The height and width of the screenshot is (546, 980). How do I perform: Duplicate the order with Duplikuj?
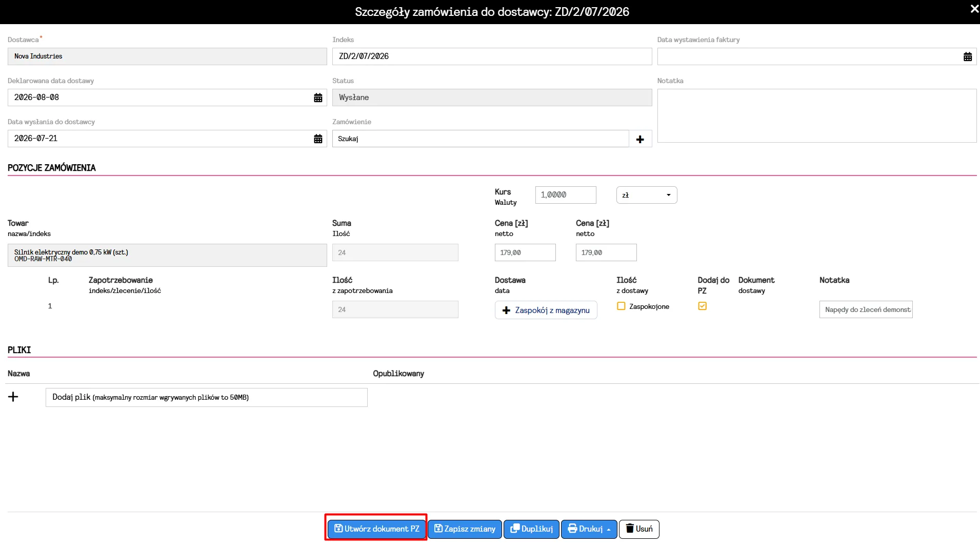tap(531, 529)
